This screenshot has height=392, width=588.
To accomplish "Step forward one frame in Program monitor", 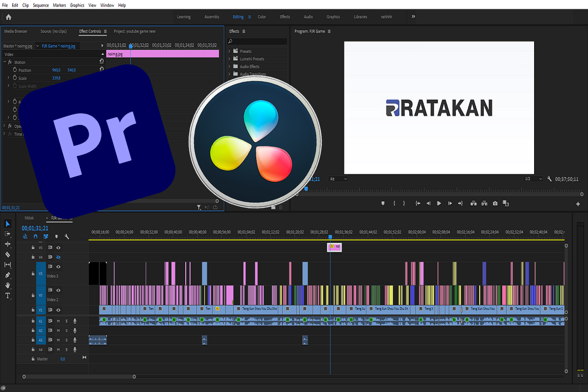I will [450, 203].
